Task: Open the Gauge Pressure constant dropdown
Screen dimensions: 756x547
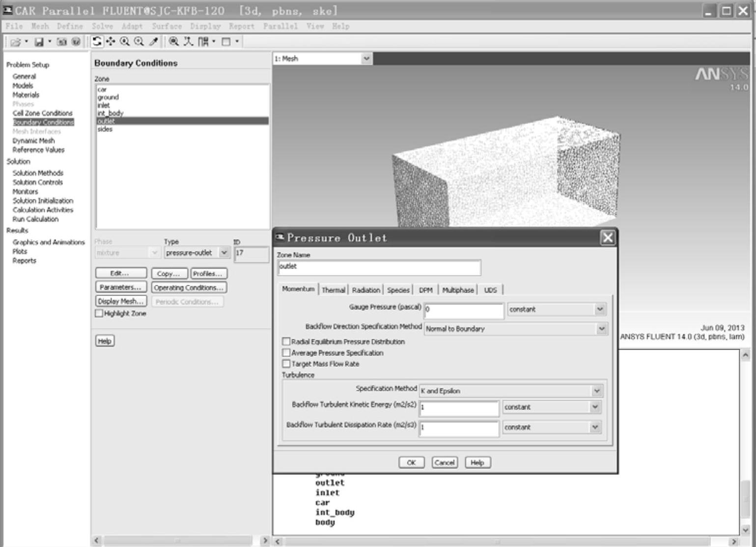Action: 599,309
